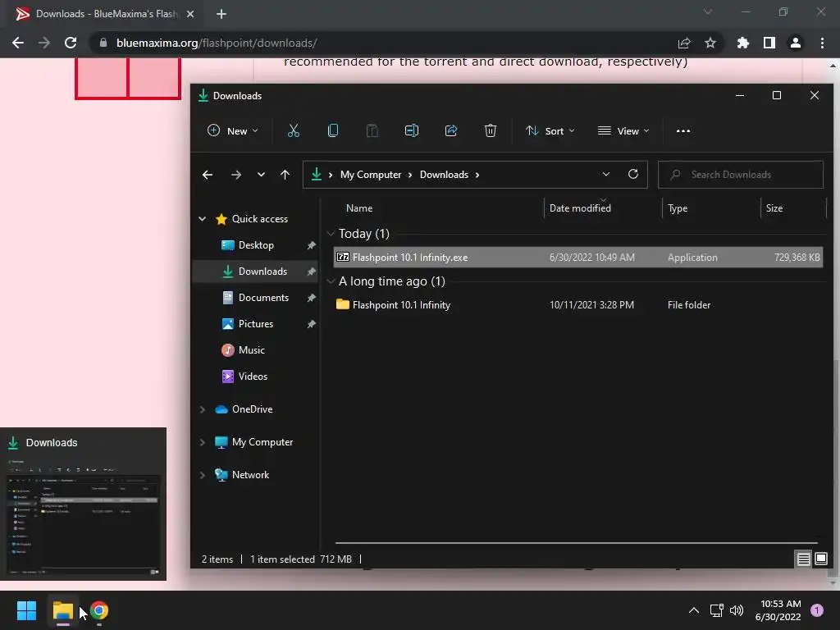Viewport: 840px width, 630px height.
Task: Open the Chrome profile avatar menu
Action: click(x=796, y=43)
